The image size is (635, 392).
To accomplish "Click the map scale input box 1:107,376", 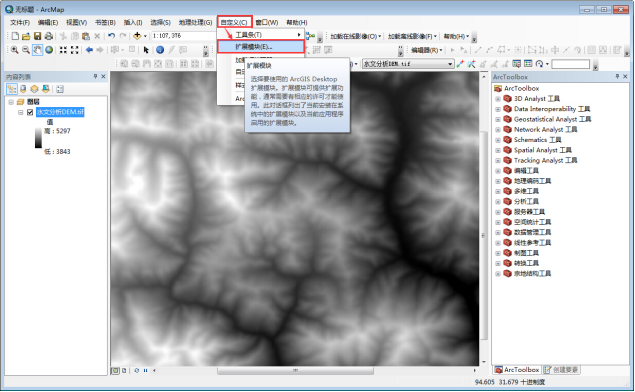I will (183, 36).
